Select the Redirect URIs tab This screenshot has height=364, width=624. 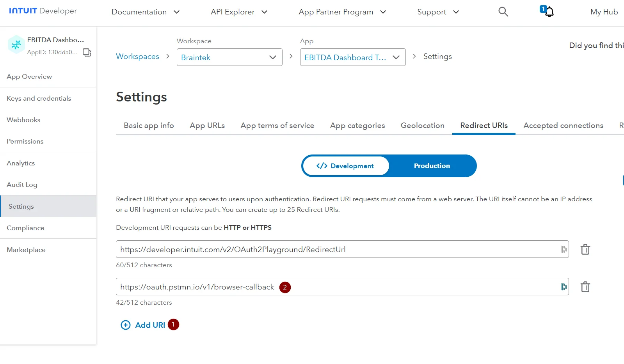[484, 125]
